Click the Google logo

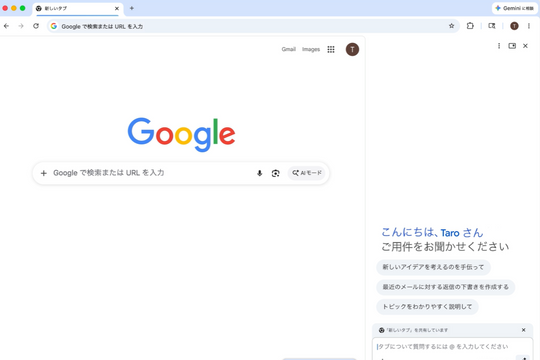[181, 134]
